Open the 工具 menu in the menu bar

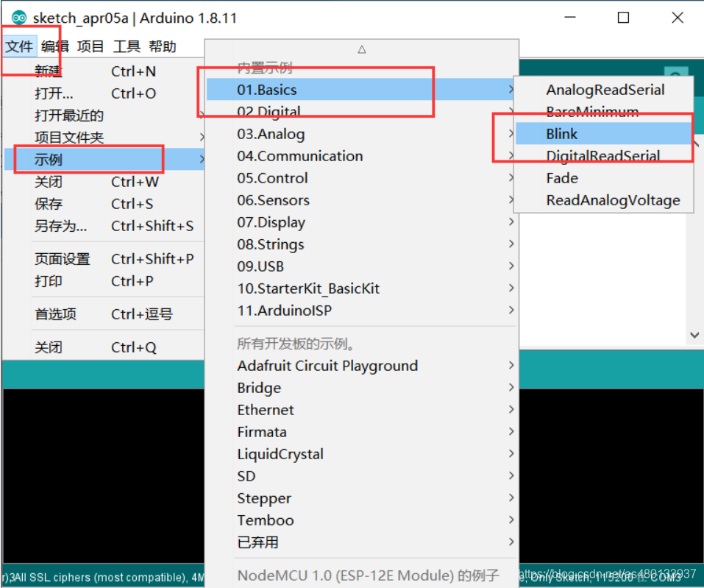(127, 46)
